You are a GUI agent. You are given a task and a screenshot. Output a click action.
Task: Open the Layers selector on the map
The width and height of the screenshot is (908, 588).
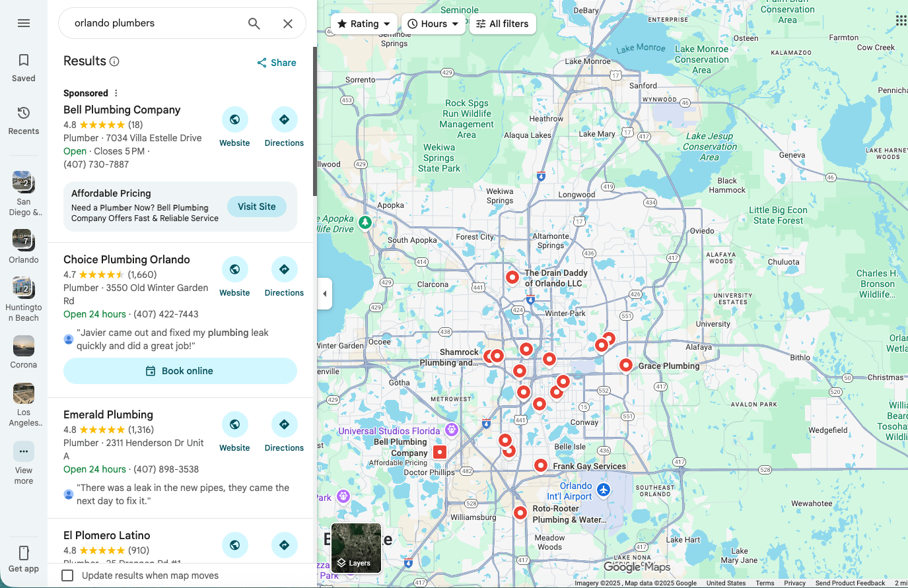[356, 548]
